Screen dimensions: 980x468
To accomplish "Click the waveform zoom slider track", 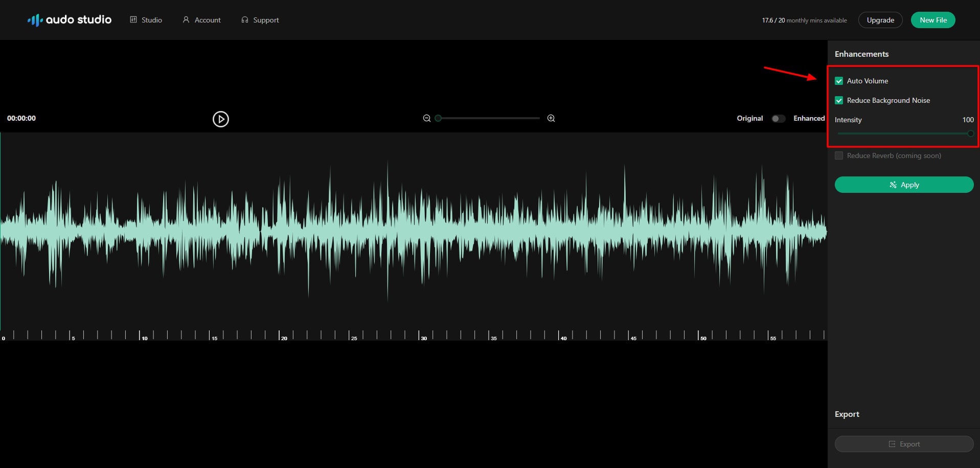I will point(489,118).
